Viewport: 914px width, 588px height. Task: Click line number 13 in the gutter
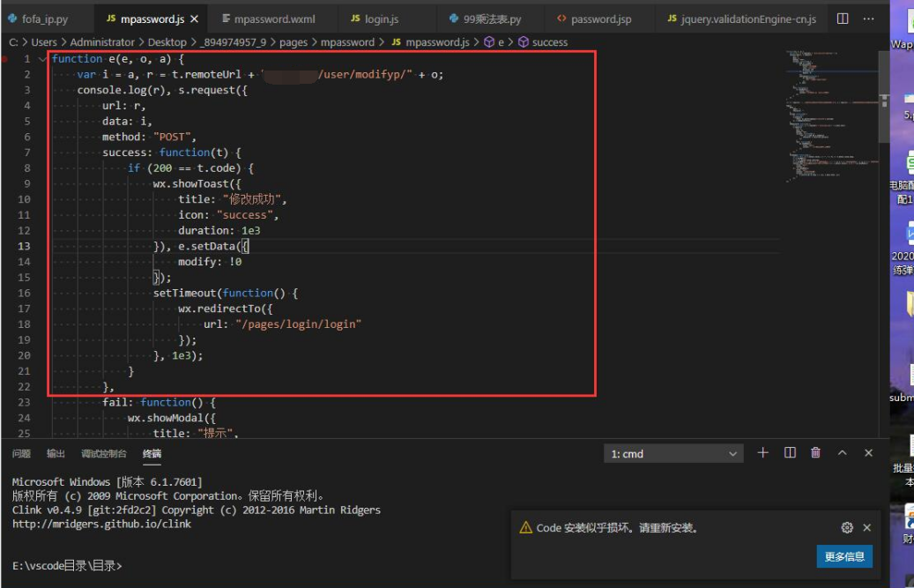(24, 246)
